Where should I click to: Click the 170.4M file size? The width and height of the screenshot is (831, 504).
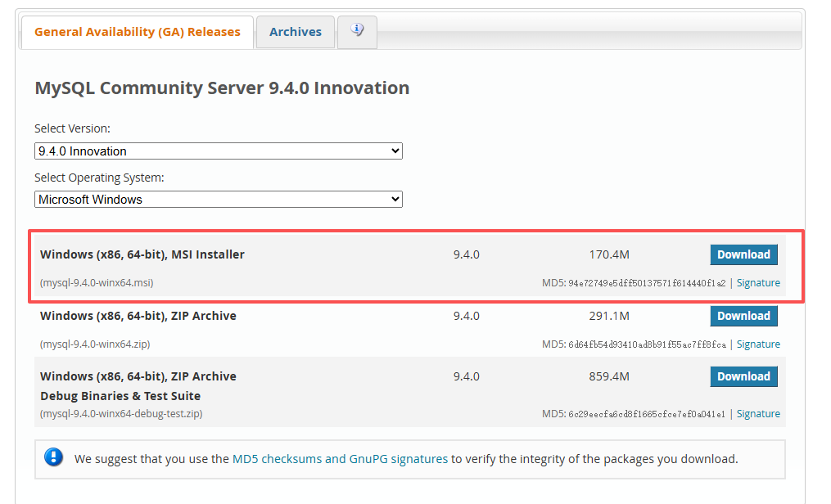609,254
